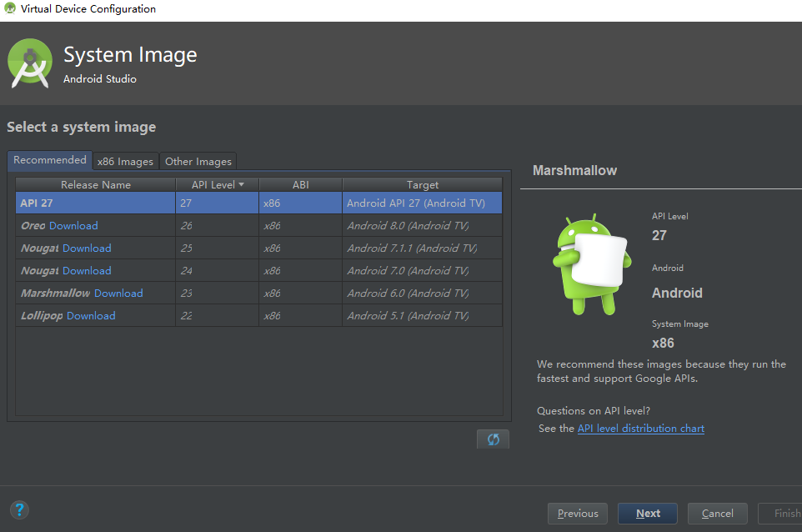Download the Nougat API 24 image
Screen dimensions: 802x532
pos(87,271)
